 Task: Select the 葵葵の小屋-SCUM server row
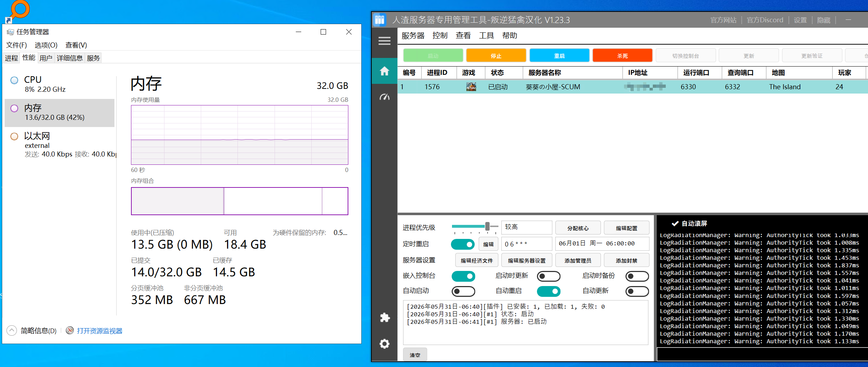(x=633, y=87)
